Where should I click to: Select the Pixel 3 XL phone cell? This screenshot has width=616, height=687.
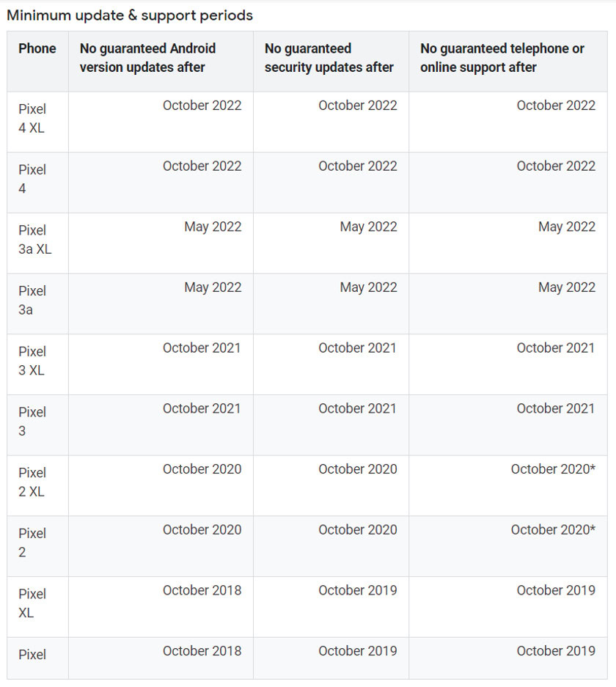point(32,361)
